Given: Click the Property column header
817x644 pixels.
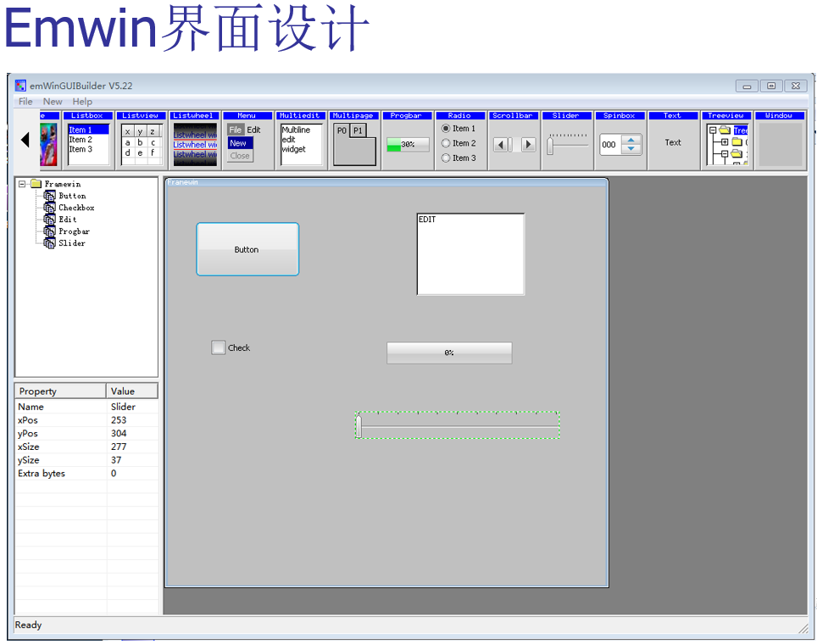Looking at the screenshot, I should click(x=61, y=391).
